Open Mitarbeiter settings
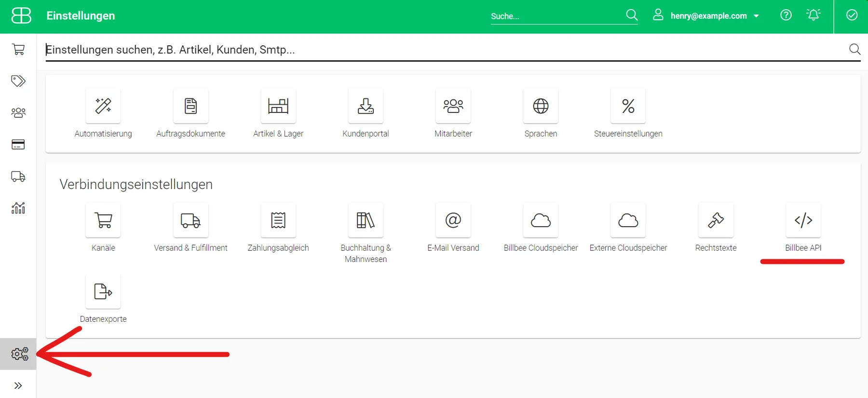Viewport: 868px width, 398px height. click(453, 106)
